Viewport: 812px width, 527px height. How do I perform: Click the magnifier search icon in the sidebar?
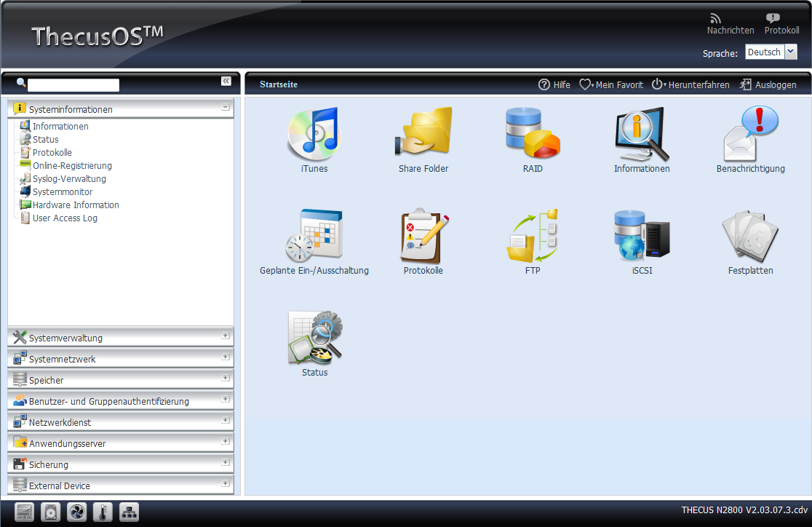(21, 82)
